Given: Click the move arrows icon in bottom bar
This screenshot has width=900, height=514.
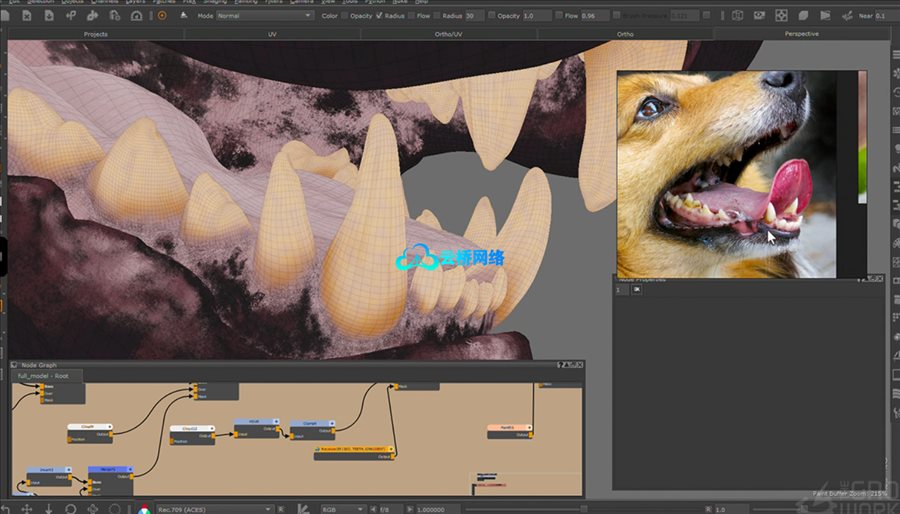Looking at the screenshot, I should pyautogui.click(x=27, y=508).
